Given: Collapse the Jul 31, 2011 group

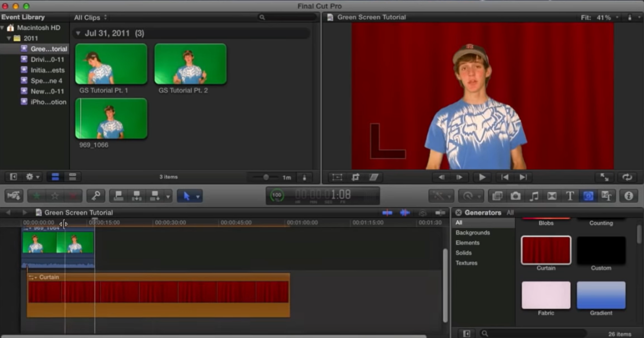Looking at the screenshot, I should click(78, 33).
